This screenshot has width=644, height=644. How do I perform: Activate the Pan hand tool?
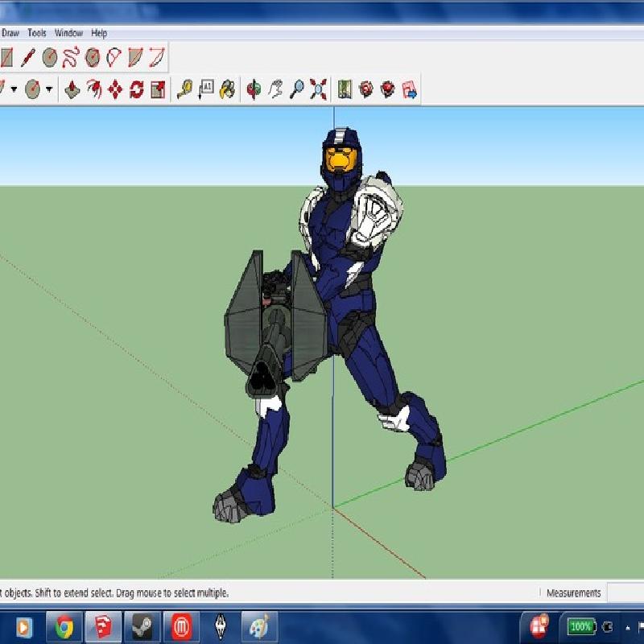(x=275, y=89)
